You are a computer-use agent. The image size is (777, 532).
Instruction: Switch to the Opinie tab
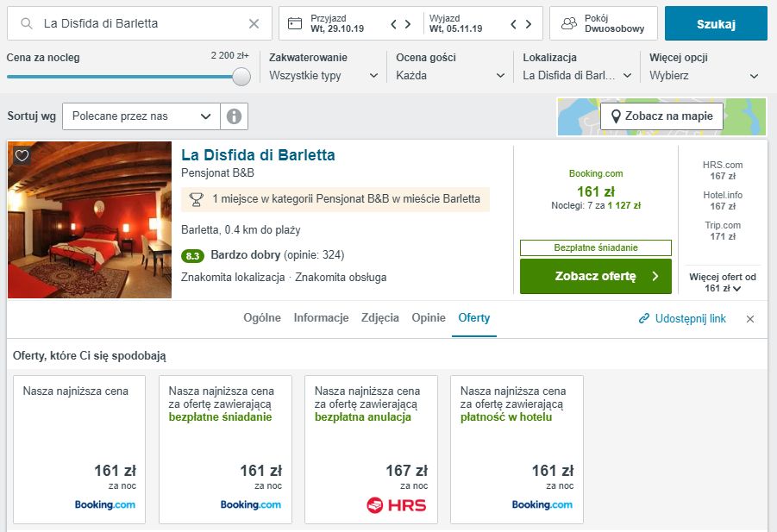(429, 318)
